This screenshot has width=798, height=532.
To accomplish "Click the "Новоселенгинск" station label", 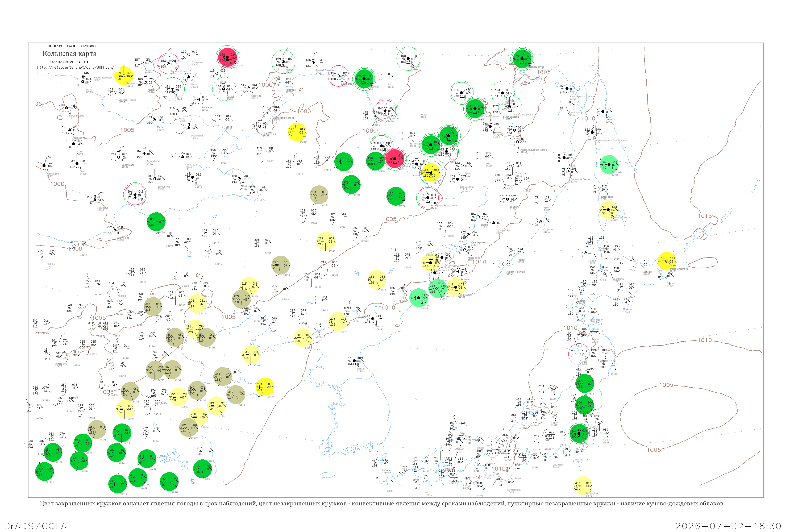I will click(103, 78).
